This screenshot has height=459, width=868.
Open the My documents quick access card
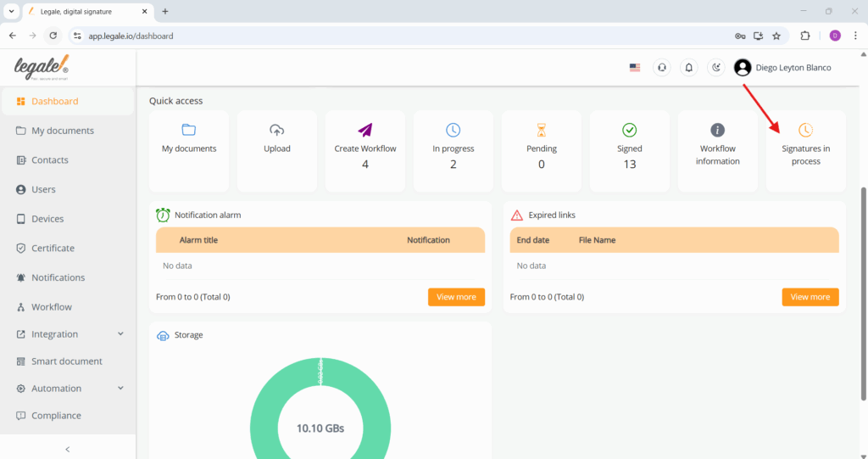click(189, 151)
